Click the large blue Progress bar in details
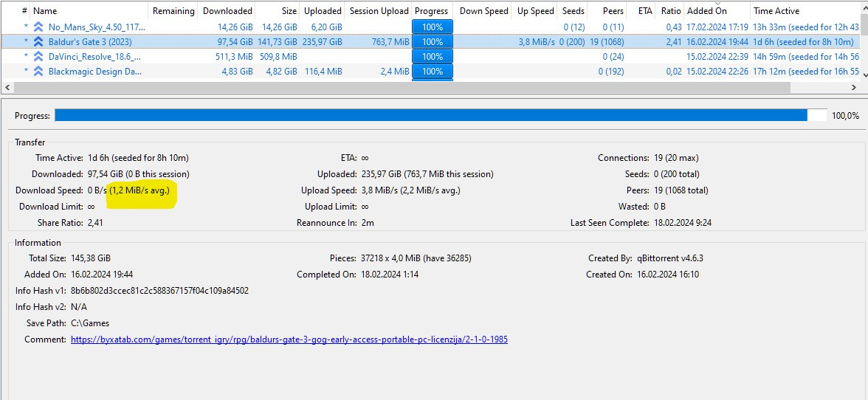Image resolution: width=868 pixels, height=400 pixels. click(x=431, y=115)
